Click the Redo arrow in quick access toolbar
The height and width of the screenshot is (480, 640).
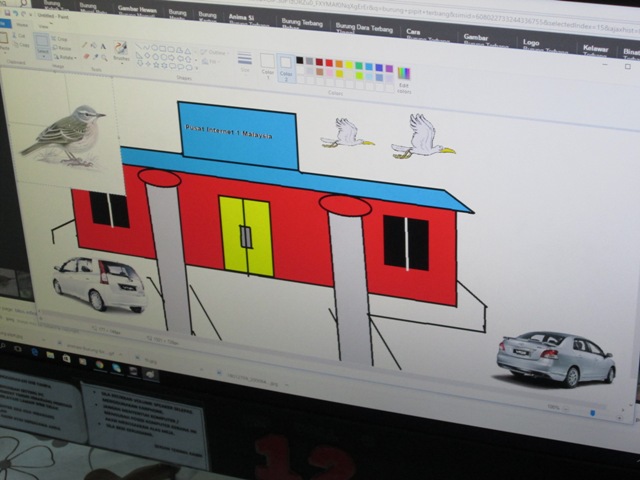click(x=23, y=14)
